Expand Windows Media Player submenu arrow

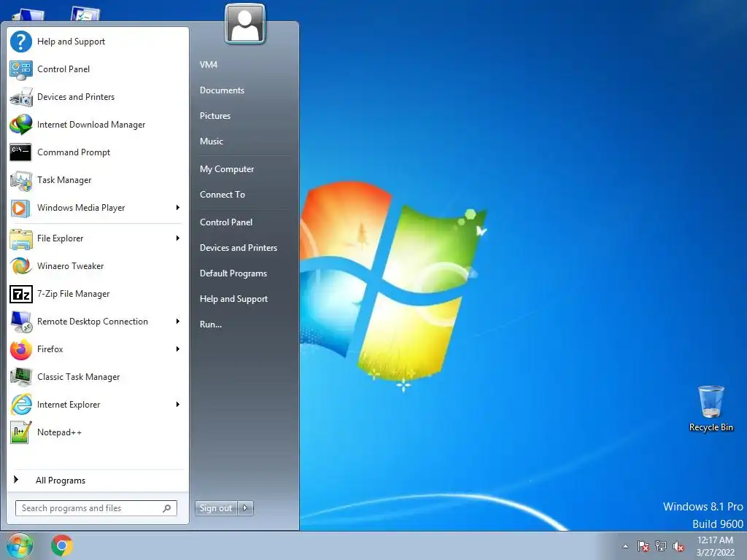coord(178,208)
